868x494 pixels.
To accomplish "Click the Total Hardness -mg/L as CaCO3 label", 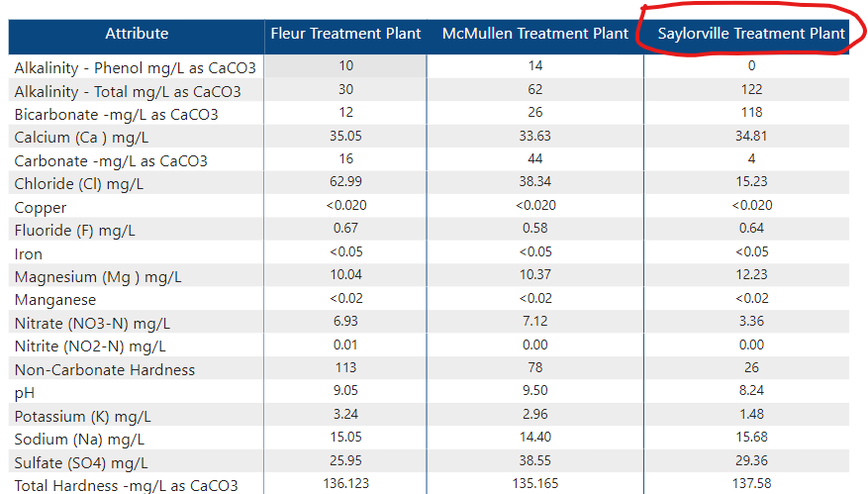I will point(127,486).
